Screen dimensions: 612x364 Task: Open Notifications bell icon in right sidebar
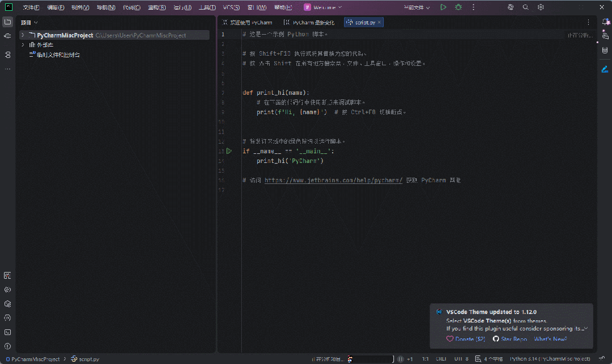click(605, 22)
